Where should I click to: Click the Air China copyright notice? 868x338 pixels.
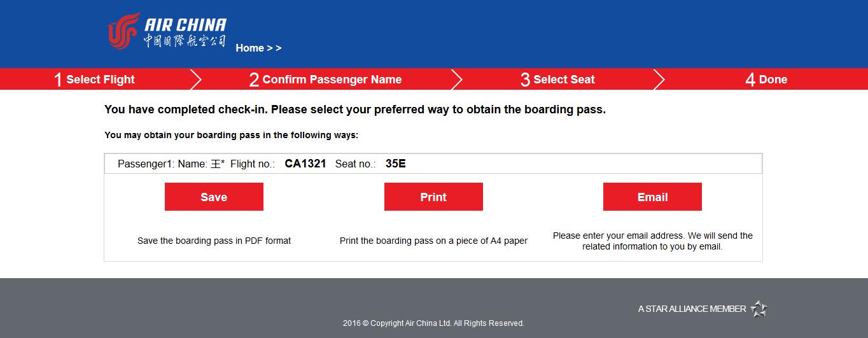(433, 323)
